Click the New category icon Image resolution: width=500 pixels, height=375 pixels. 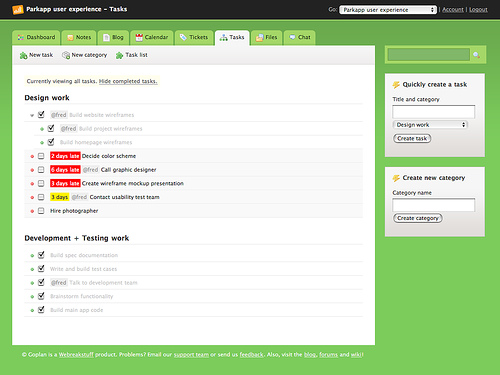(x=66, y=55)
